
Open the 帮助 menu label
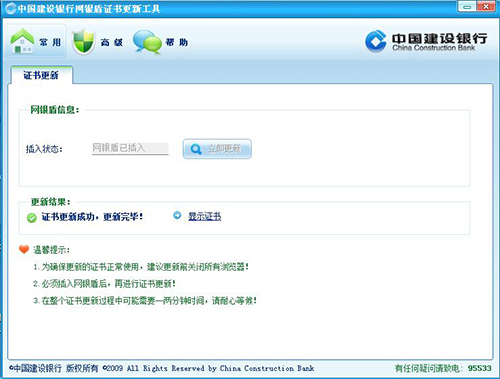pyautogui.click(x=177, y=42)
